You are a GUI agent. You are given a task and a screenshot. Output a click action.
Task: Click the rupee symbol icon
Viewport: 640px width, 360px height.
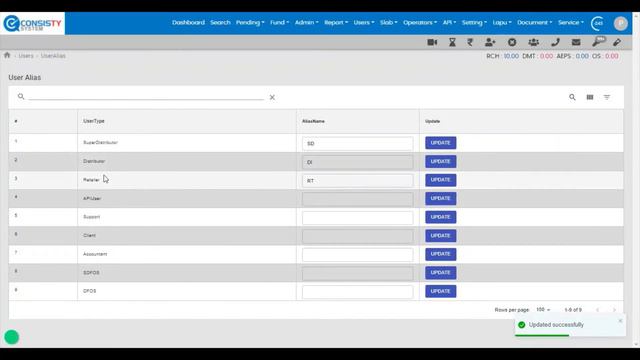(470, 42)
